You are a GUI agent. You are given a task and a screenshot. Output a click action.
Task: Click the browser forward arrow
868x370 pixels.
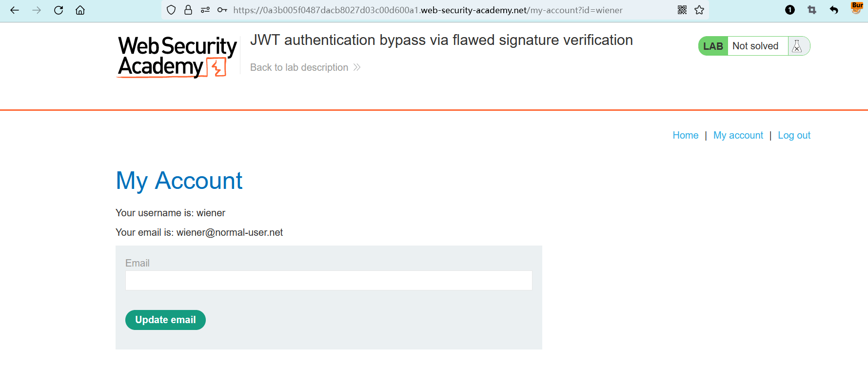(x=37, y=10)
